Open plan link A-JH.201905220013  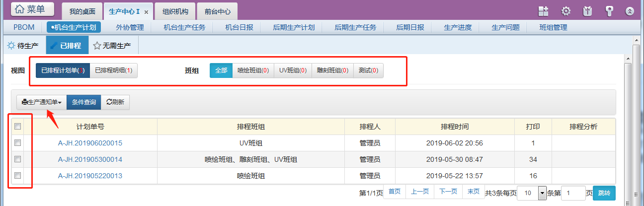(90, 176)
